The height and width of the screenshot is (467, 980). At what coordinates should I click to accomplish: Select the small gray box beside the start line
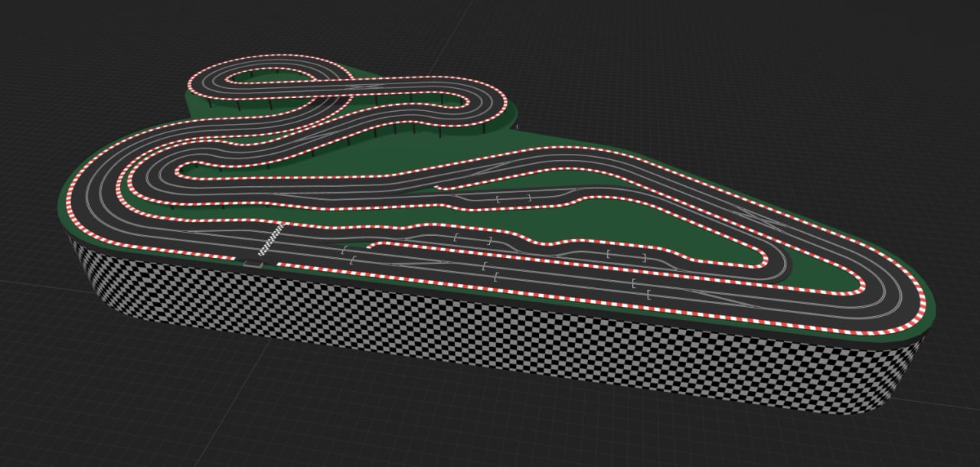coord(254,264)
